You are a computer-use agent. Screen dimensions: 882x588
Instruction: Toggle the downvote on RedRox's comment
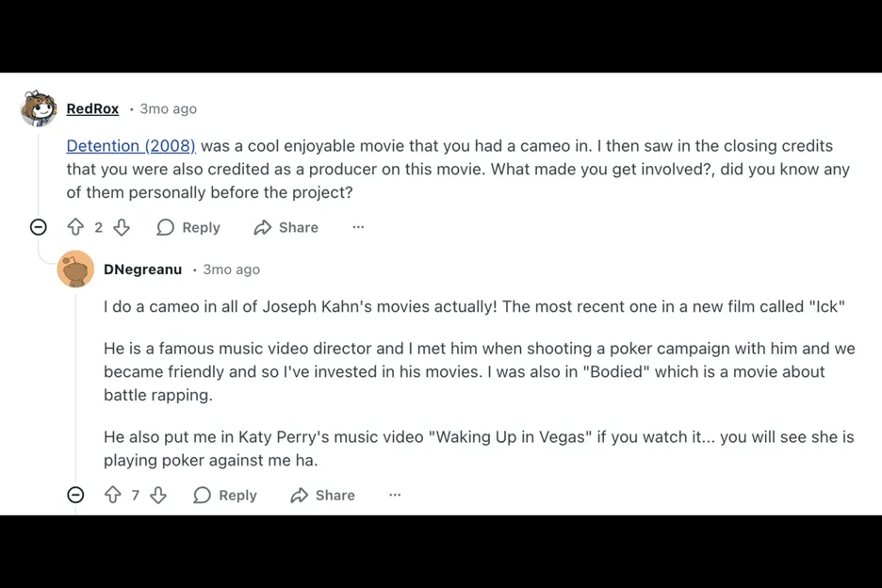[x=122, y=227]
